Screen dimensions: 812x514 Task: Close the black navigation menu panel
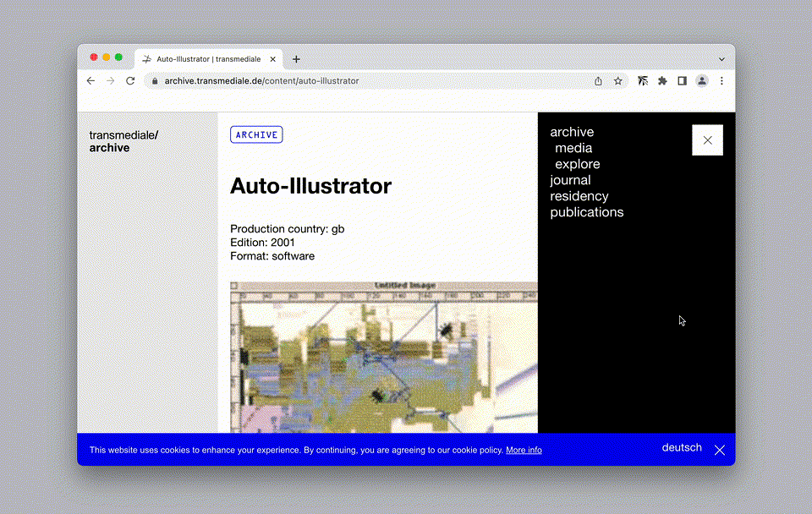pos(707,140)
